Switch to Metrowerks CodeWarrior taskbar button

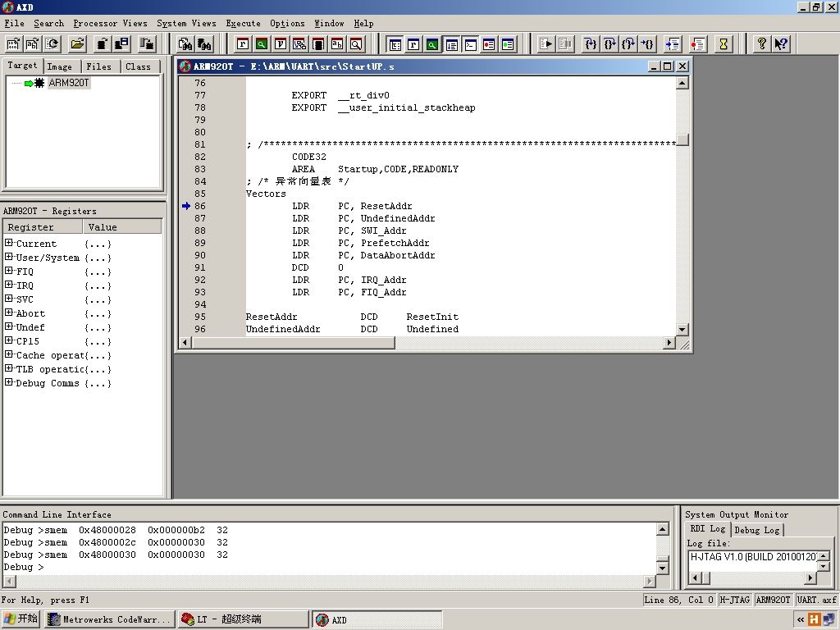point(109,619)
